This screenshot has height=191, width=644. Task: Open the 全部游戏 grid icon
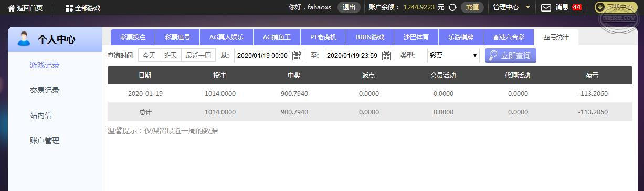tap(69, 8)
